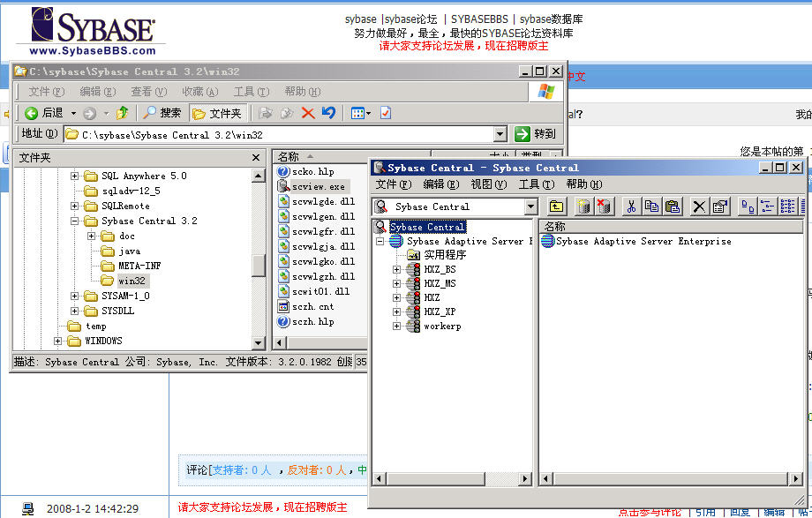Click the Copy icon in Sybase Central toolbar

[651, 206]
